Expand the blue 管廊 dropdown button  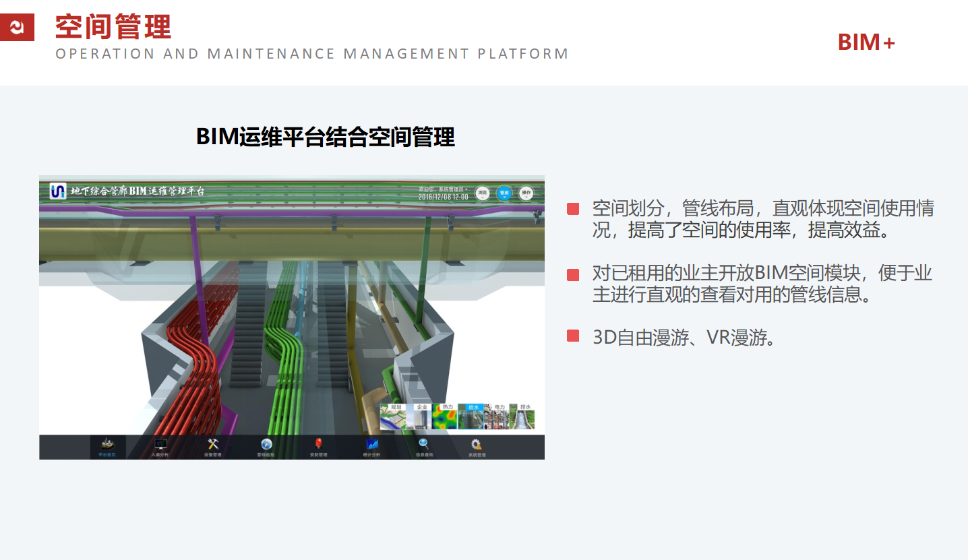(504, 193)
